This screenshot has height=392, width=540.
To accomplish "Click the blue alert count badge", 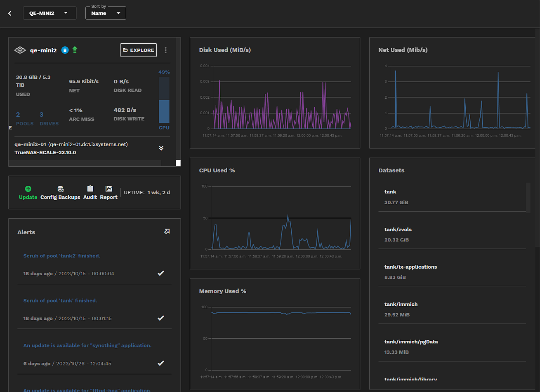I will (65, 50).
